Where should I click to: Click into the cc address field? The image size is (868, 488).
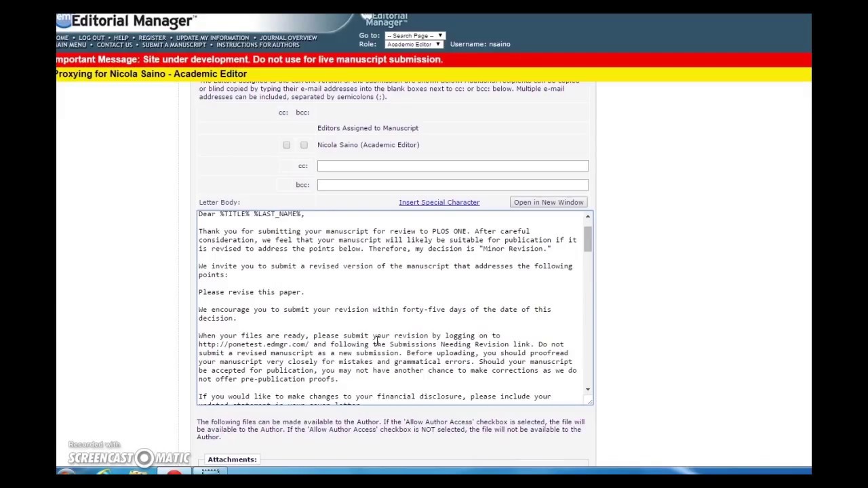click(x=452, y=166)
